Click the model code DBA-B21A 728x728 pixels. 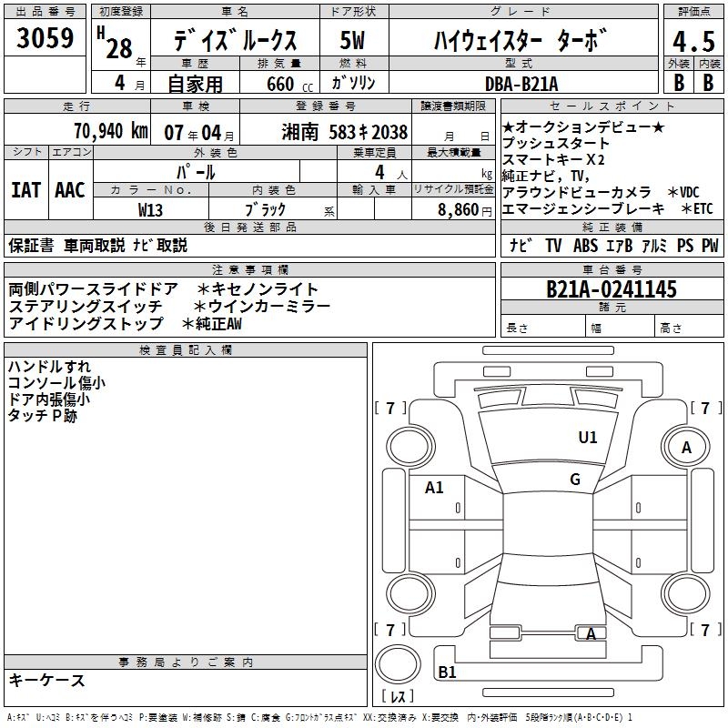pos(521,84)
